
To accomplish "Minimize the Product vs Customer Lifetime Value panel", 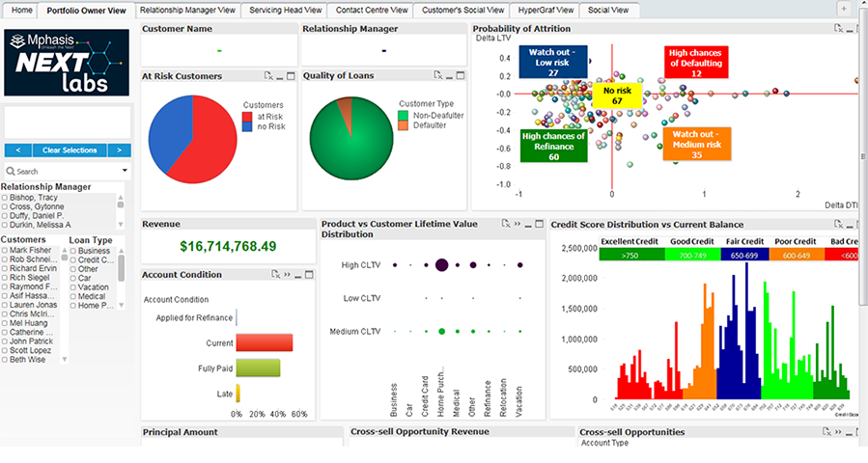I will 528,225.
